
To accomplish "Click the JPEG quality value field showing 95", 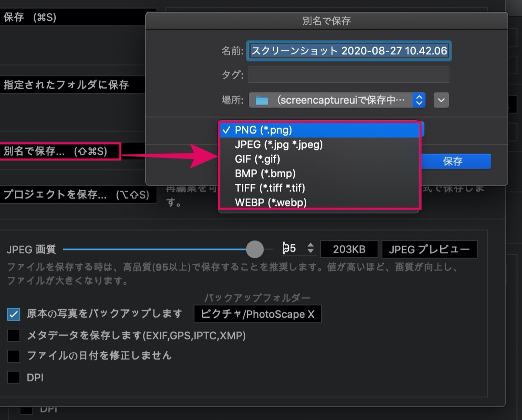I will 293,249.
